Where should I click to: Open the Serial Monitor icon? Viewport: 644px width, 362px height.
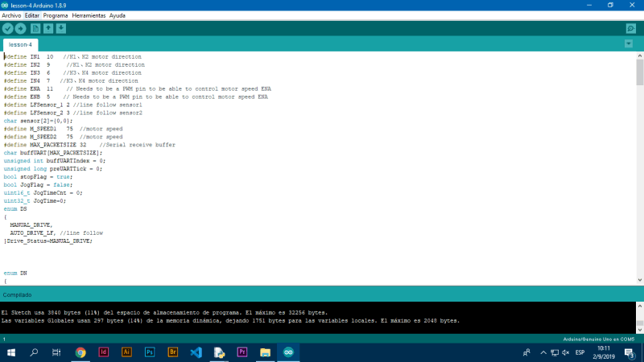pos(631,28)
